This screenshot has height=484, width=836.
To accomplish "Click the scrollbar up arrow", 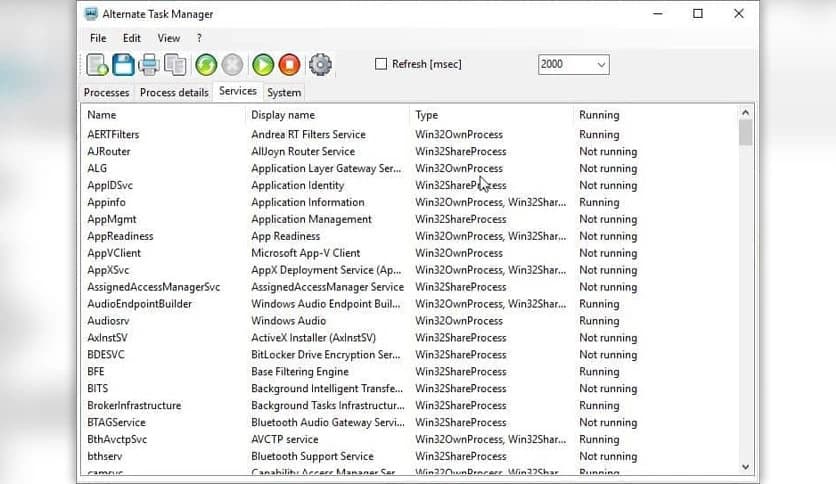I will 745,112.
